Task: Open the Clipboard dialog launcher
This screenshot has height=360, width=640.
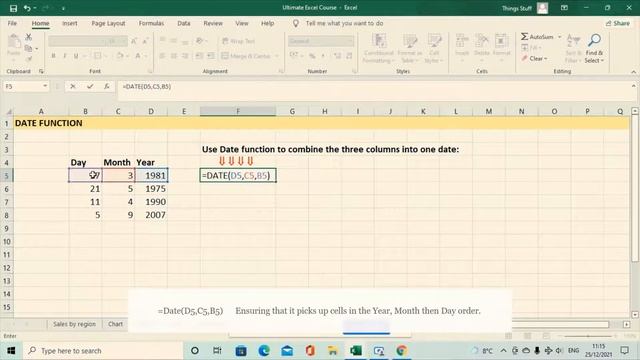Action: (41, 71)
